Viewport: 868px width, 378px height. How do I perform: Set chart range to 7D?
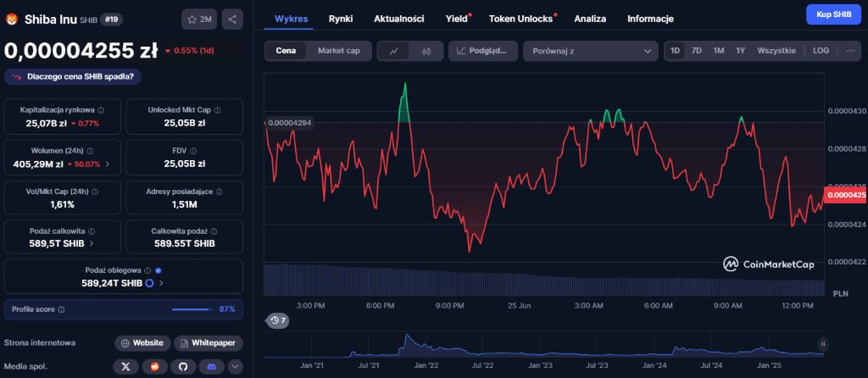(x=697, y=50)
